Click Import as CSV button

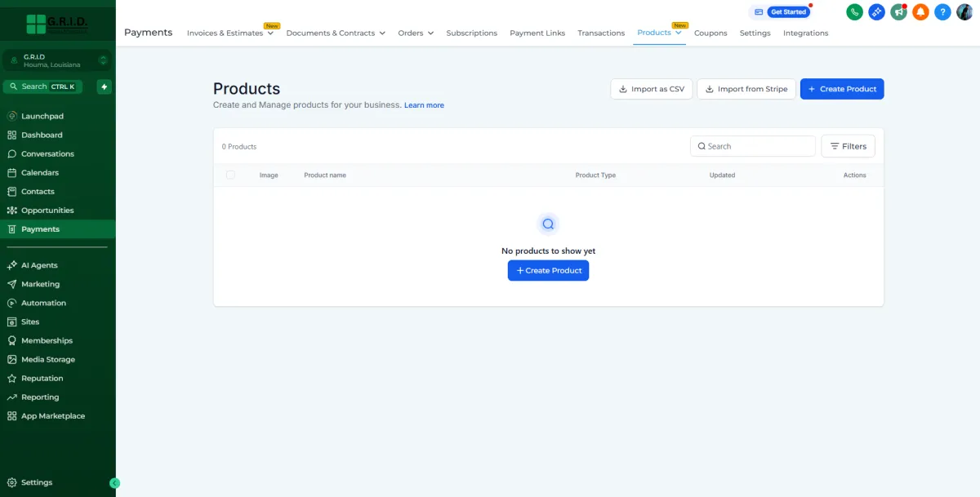coord(652,89)
